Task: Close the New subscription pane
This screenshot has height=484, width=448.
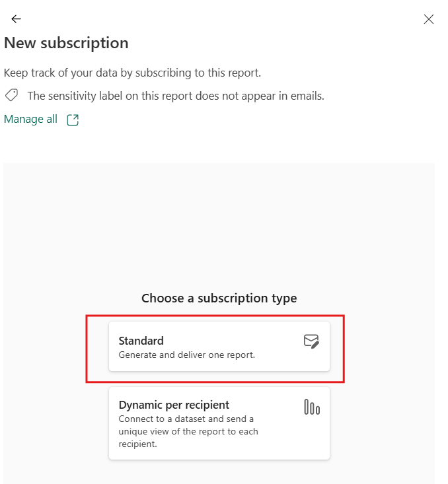Action: coord(429,19)
